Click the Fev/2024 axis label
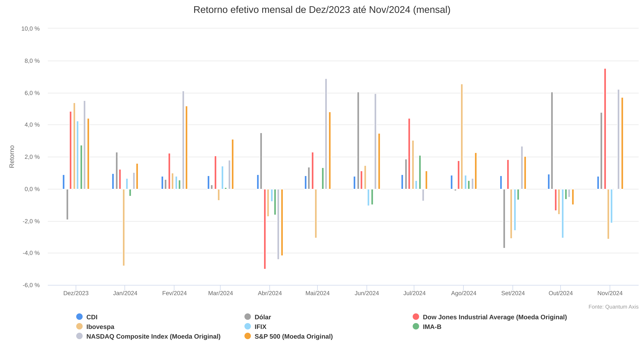The height and width of the screenshot is (359, 644). pos(174,293)
